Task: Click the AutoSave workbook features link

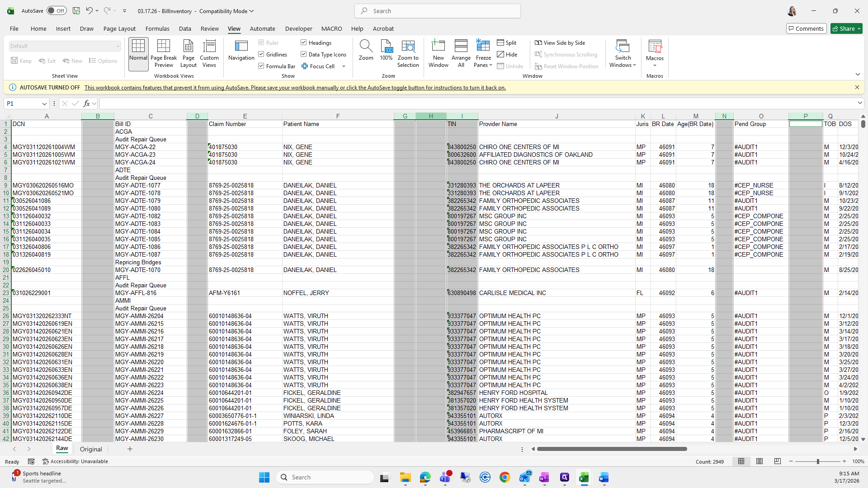Action: (295, 88)
